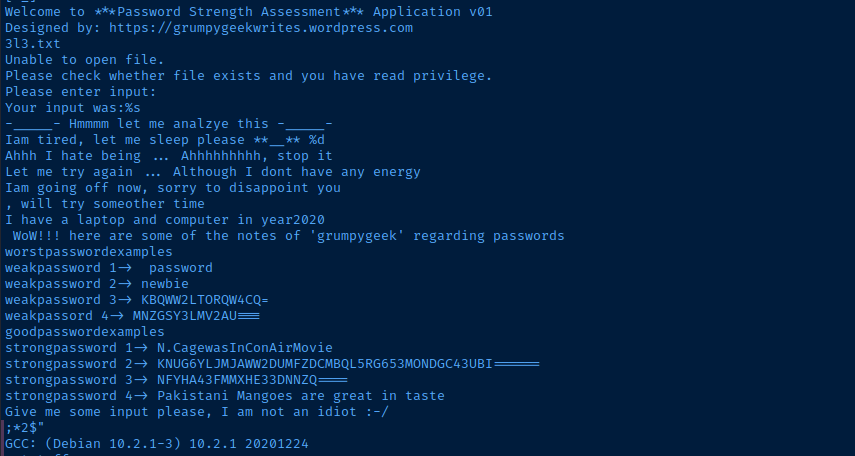Click the '3l3.txt' filename line
855x456 pixels.
click(x=33, y=44)
